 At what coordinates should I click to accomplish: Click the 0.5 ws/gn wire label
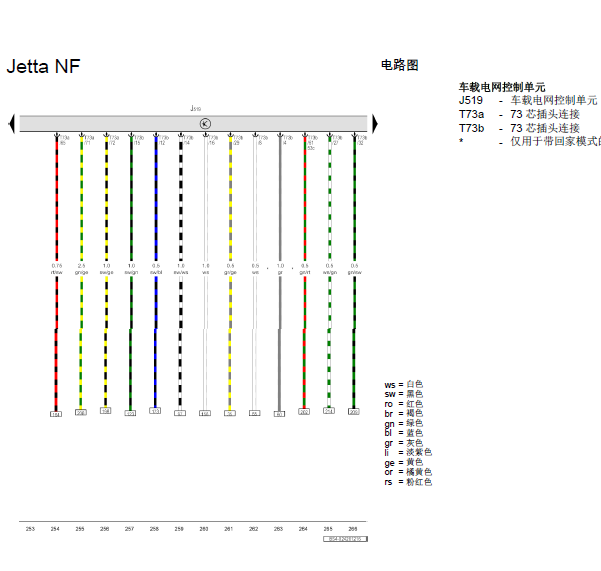pyautogui.click(x=330, y=269)
